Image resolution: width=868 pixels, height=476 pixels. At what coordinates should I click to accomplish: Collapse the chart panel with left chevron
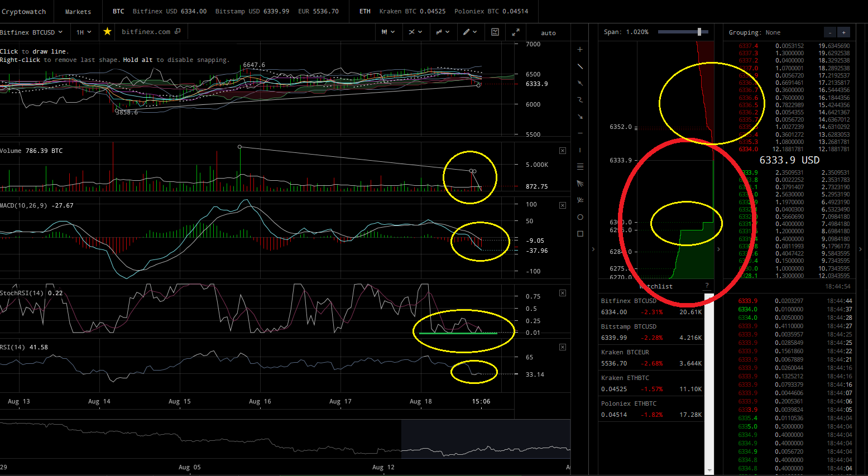click(593, 249)
